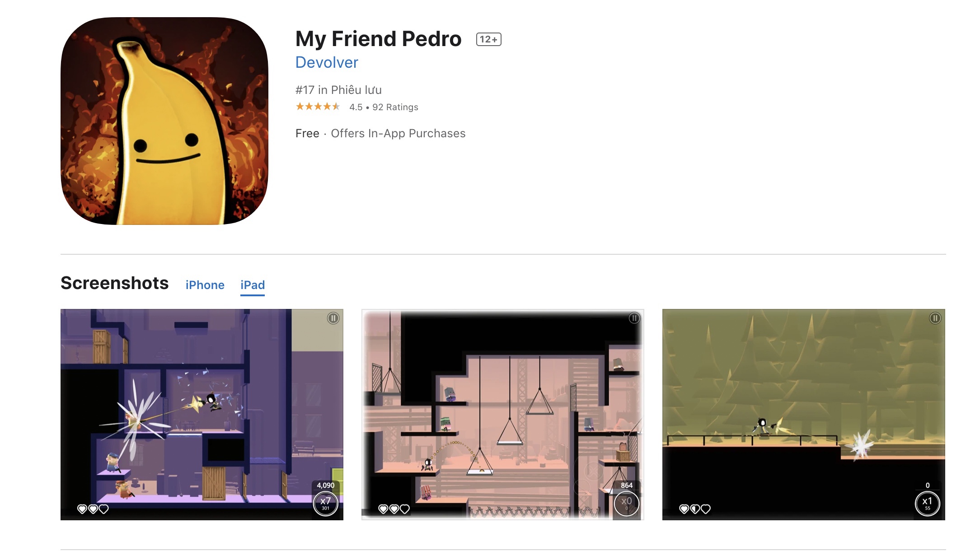Open the first purple building screenshot
Image resolution: width=980 pixels, height=551 pixels.
pos(202,415)
